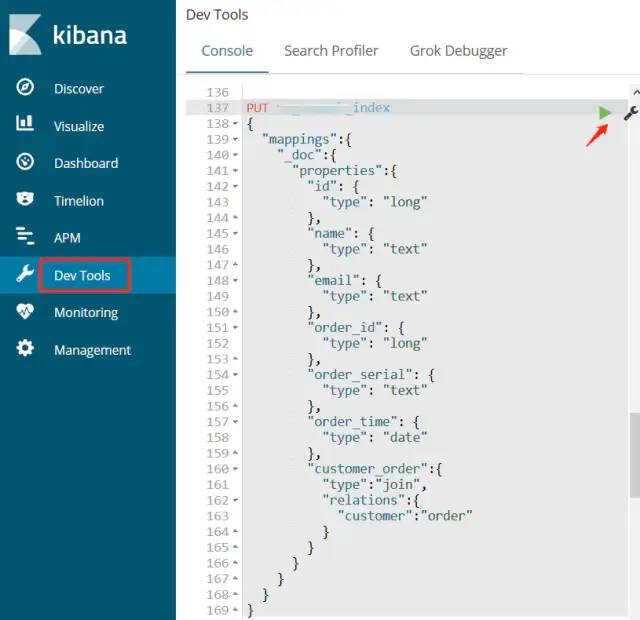Click the Dashboard gauge icon

pyautogui.click(x=25, y=162)
